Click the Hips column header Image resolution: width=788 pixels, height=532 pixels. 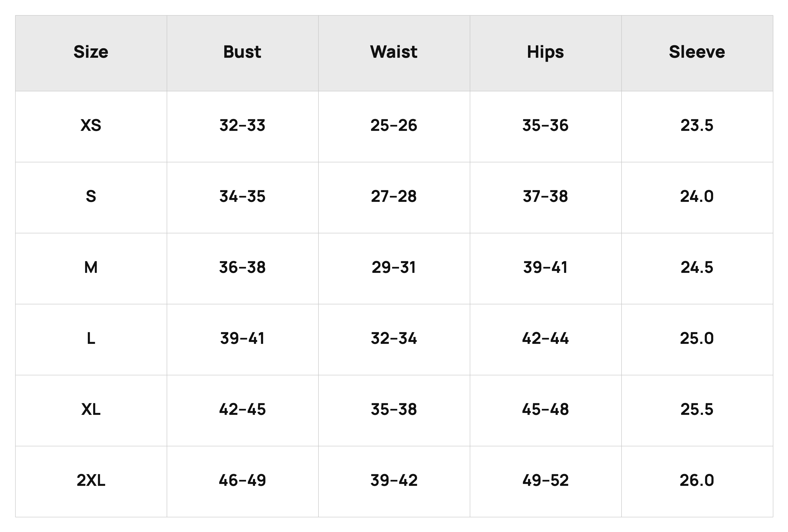(x=545, y=53)
